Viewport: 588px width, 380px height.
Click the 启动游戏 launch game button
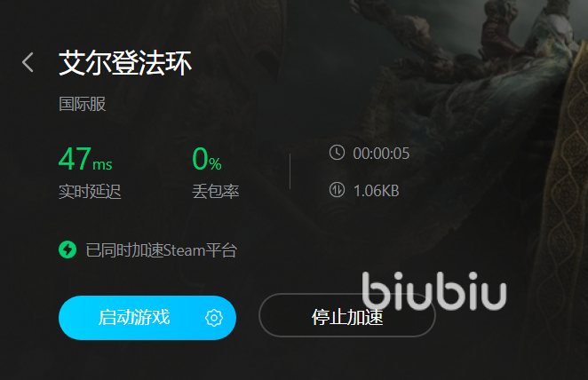tap(147, 318)
